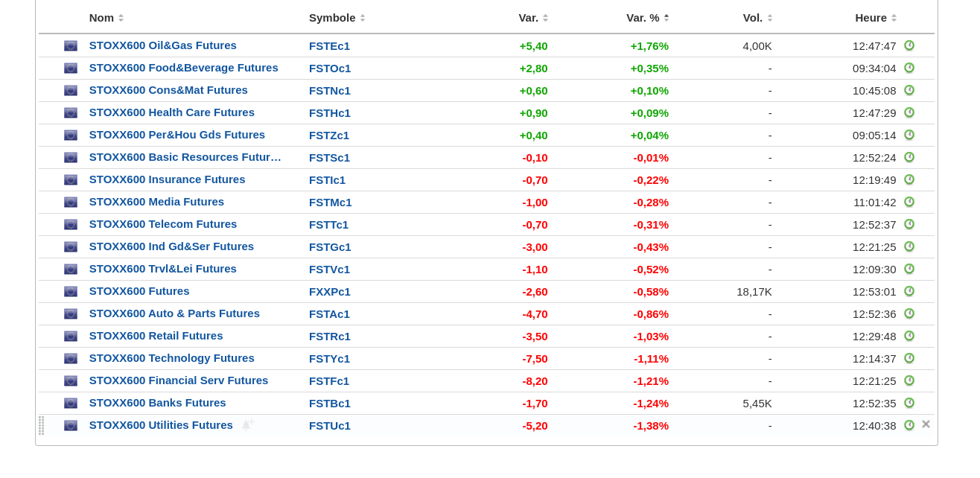The width and height of the screenshot is (980, 478).
Task: Click clock icon in STOXX600 Retail Futures row
Action: coord(909,336)
